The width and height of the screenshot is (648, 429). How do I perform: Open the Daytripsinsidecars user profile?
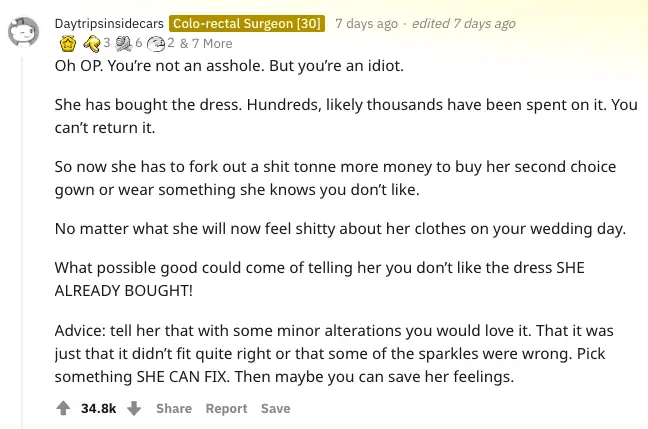pyautogui.click(x=109, y=23)
